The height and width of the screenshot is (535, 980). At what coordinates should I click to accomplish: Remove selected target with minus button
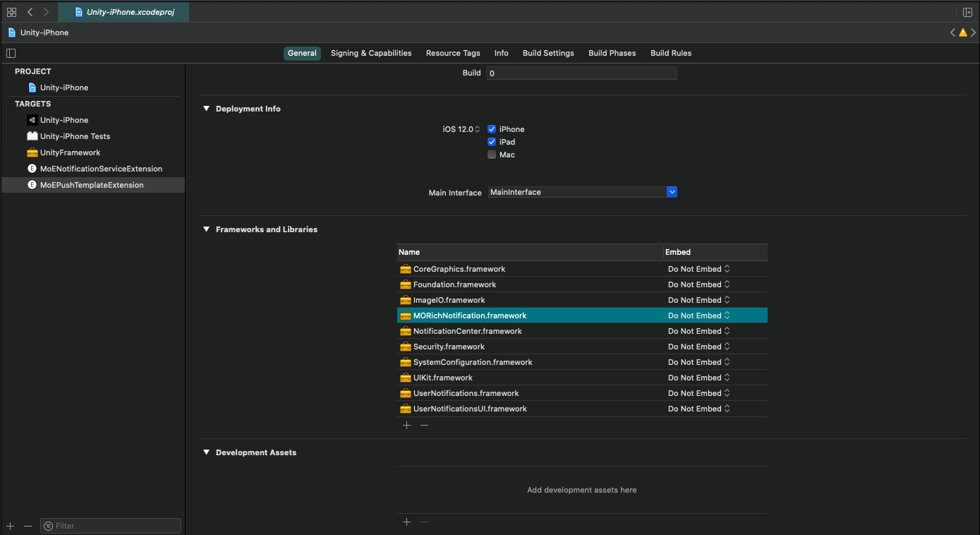pos(28,526)
